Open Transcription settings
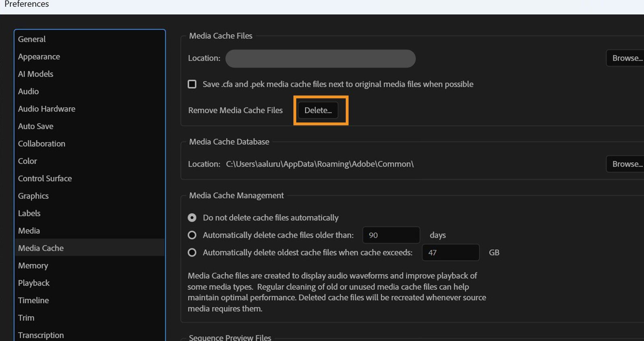This screenshot has height=341, width=644. coord(41,335)
